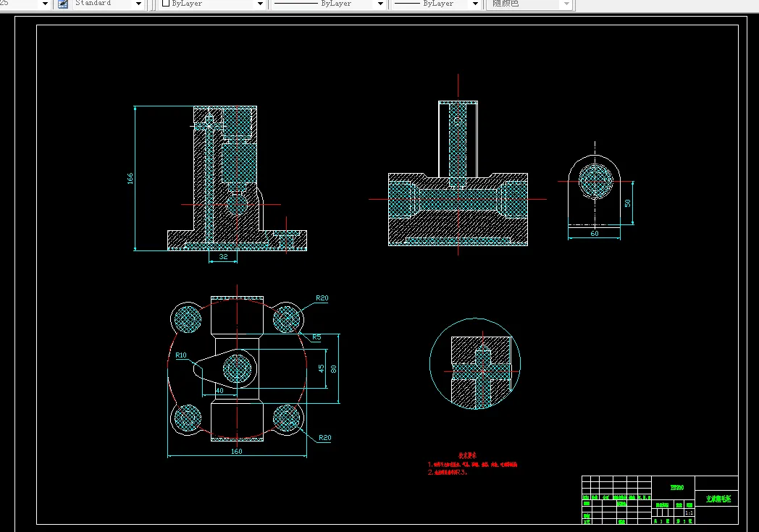Select the 1:1 scale cell in title block
This screenshot has width=759, height=532.
(x=689, y=512)
